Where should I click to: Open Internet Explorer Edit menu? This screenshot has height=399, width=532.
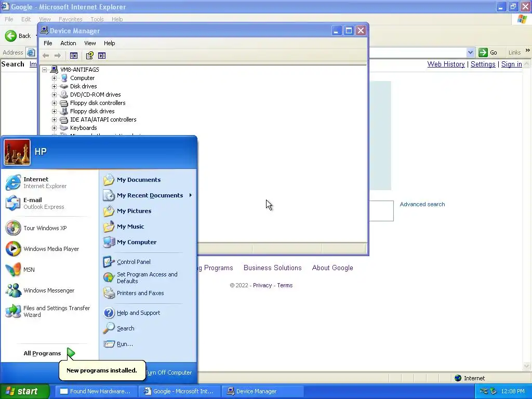coord(26,19)
